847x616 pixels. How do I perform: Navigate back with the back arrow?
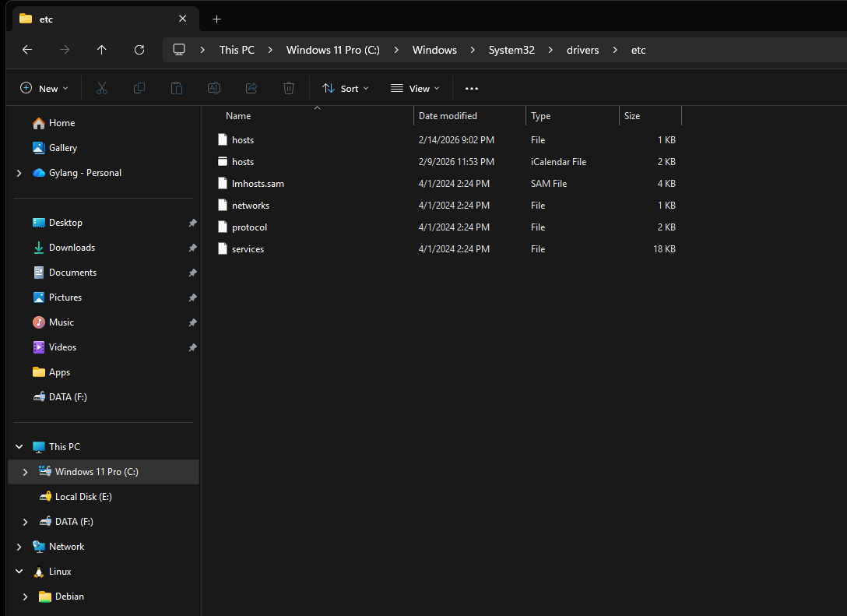tap(27, 50)
